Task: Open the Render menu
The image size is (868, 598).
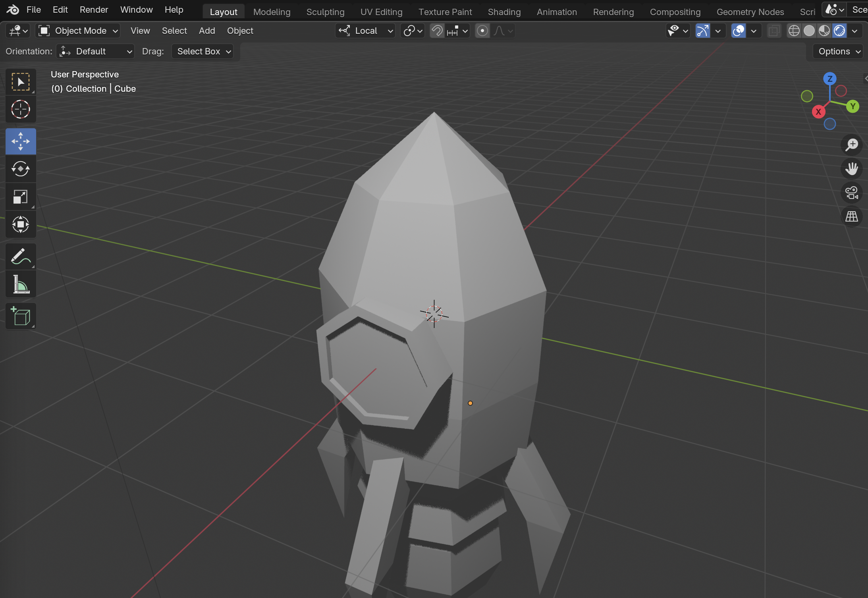Action: coord(94,10)
